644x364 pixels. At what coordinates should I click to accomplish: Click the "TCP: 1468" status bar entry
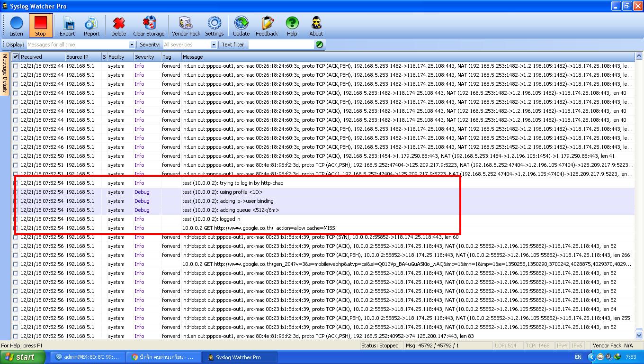[x=537, y=346]
